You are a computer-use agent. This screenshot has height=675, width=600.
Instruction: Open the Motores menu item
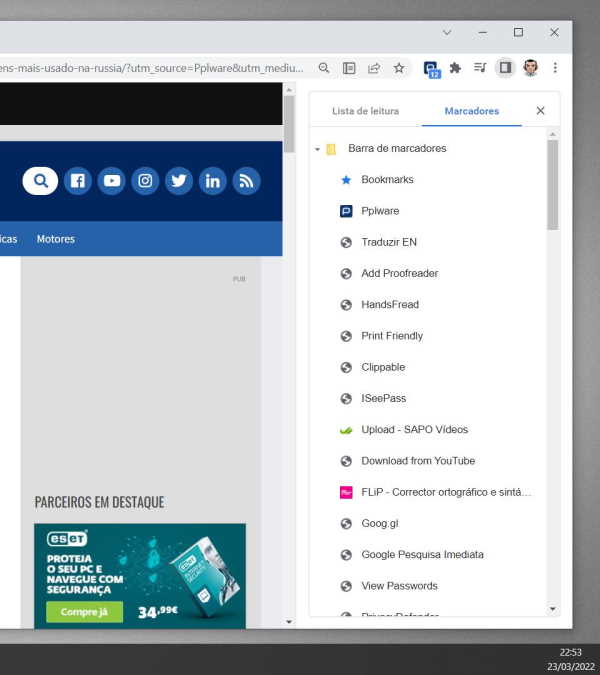56,239
